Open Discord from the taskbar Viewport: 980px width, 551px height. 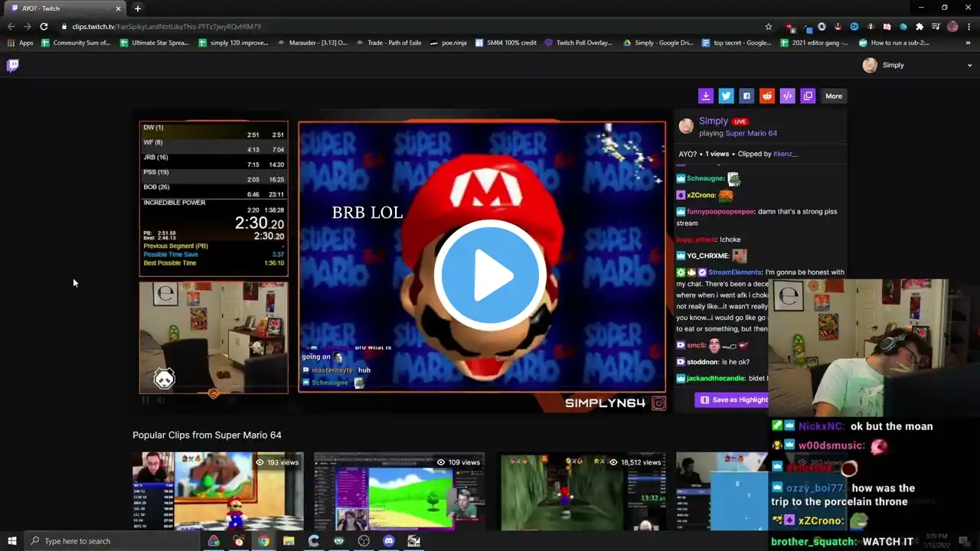[x=389, y=541]
